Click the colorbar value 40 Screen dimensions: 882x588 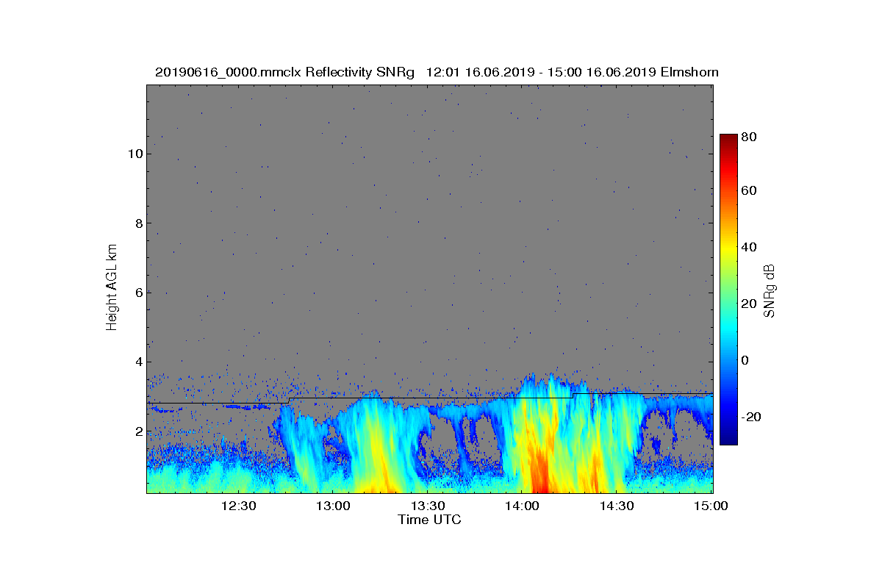(x=750, y=247)
